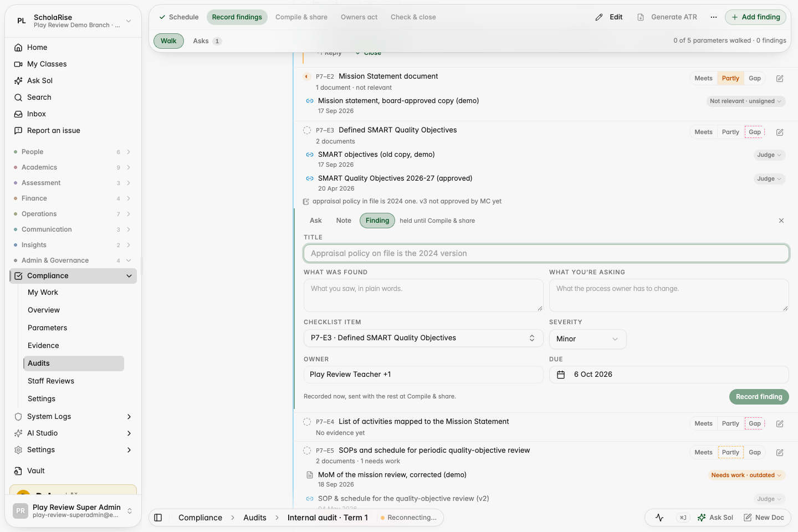The image size is (798, 532).
Task: Set P7-E2 rating to Gap
Action: pos(755,79)
